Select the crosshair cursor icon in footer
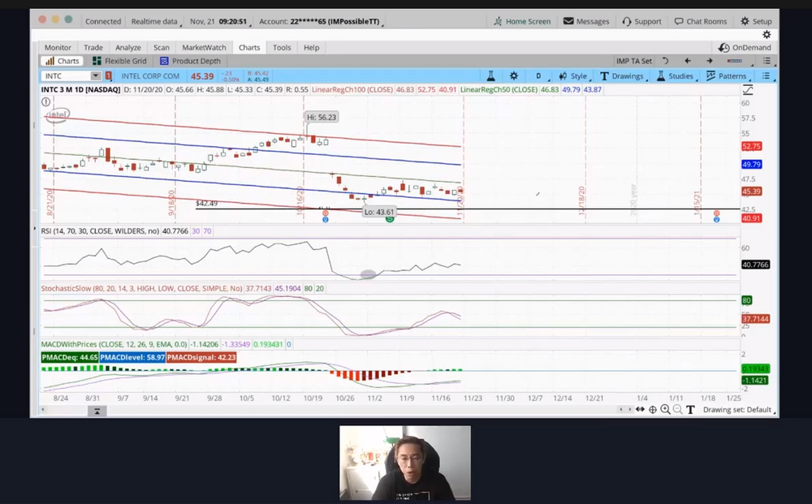 (x=653, y=410)
